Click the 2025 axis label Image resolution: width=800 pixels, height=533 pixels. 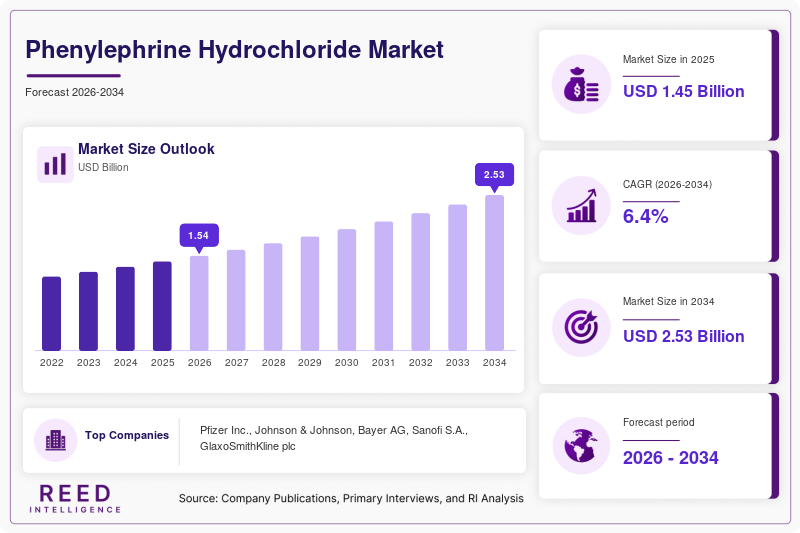(162, 363)
